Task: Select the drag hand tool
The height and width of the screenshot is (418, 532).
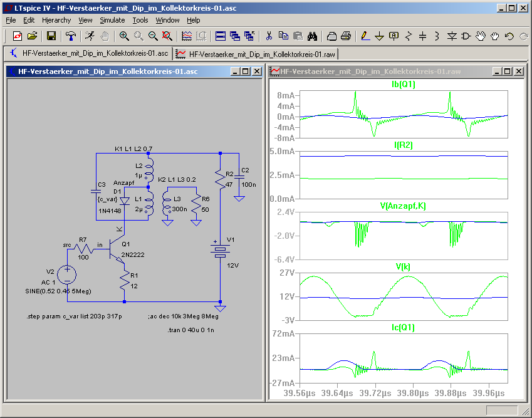Action: pyautogui.click(x=494, y=36)
